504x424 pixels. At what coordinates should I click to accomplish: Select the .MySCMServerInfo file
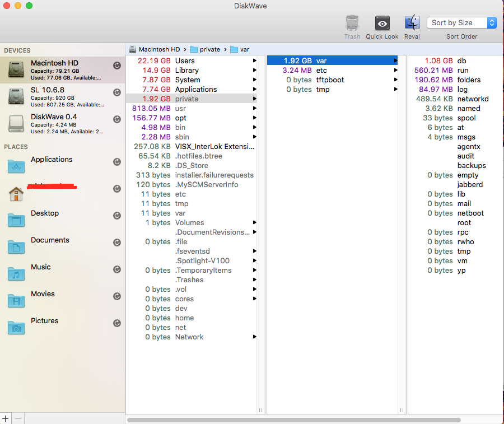(192, 184)
